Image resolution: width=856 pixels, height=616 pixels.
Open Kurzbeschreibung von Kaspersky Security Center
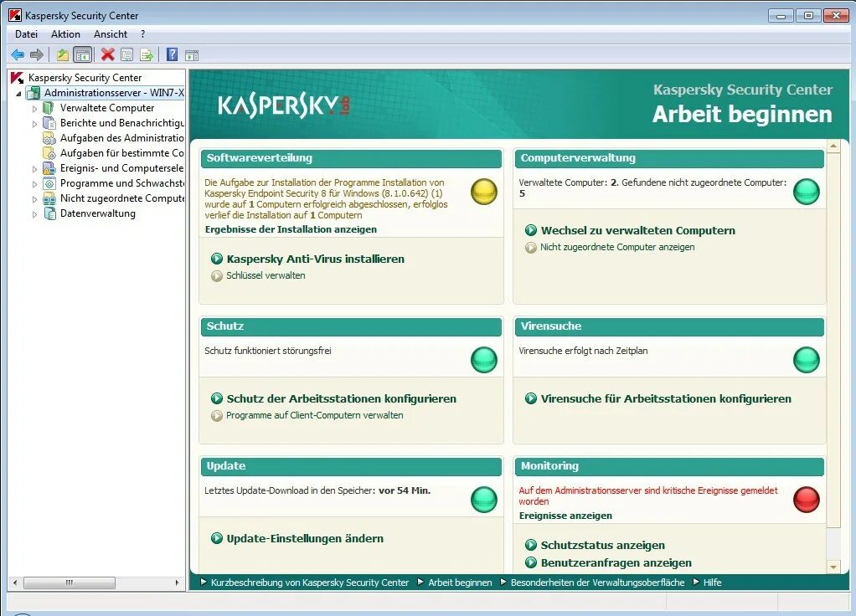[x=310, y=583]
